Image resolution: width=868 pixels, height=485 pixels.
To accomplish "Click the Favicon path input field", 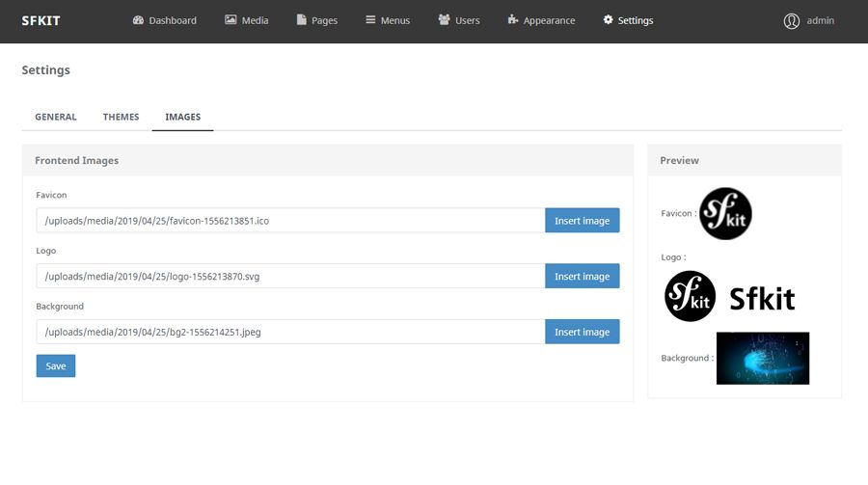I will point(290,221).
